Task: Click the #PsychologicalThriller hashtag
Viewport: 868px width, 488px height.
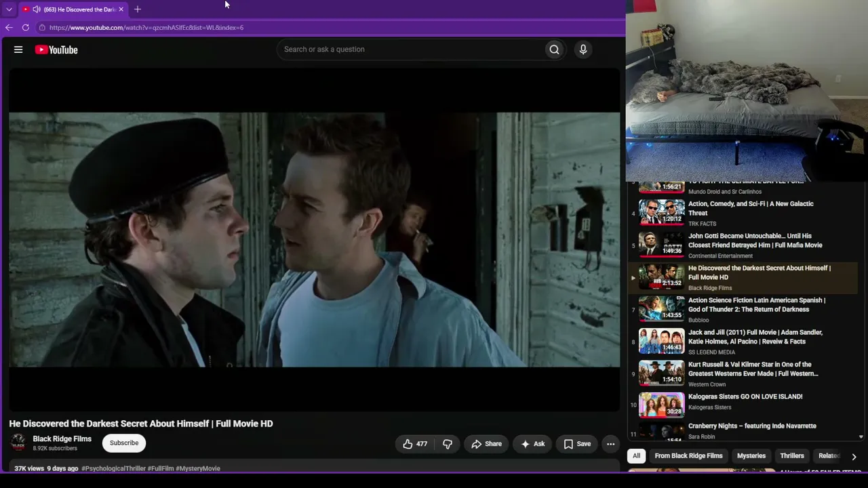Action: [x=113, y=468]
